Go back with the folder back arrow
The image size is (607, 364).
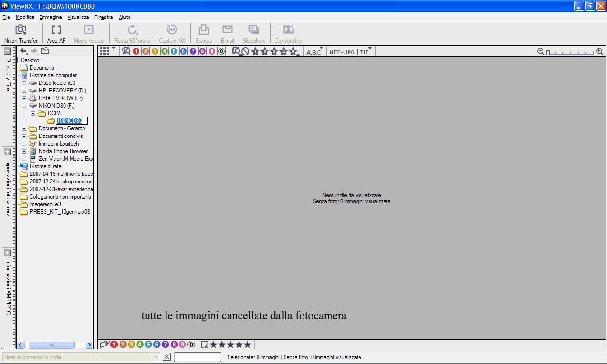(x=23, y=51)
